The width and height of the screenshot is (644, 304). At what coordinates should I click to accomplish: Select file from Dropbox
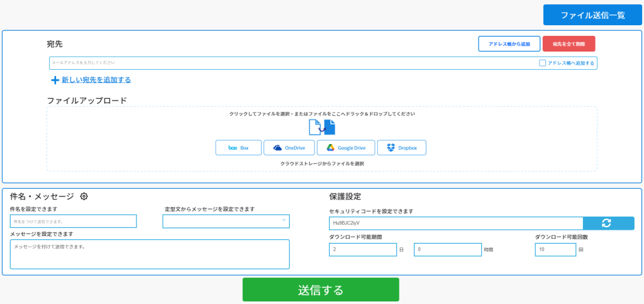click(402, 148)
